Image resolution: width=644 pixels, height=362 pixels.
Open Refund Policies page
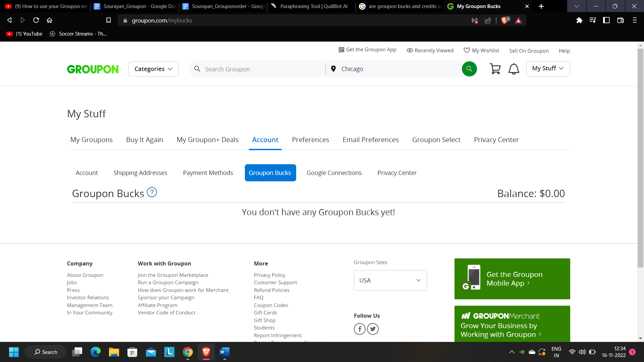pyautogui.click(x=272, y=290)
